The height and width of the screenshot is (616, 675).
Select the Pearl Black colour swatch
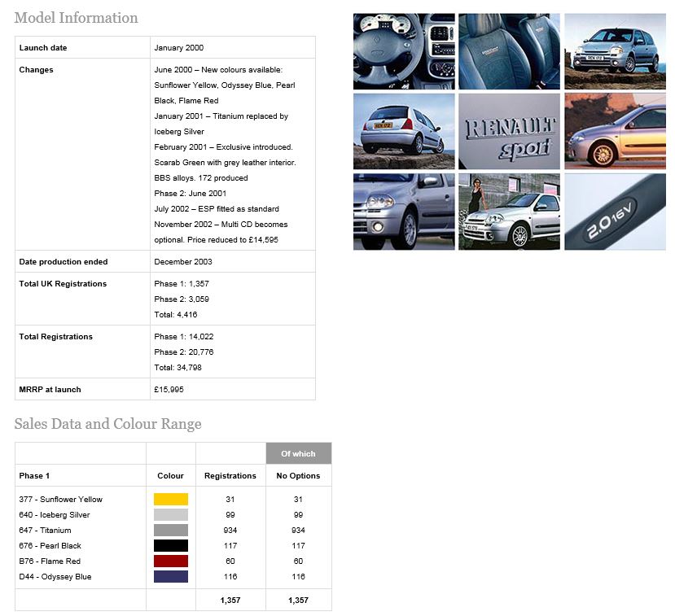[x=171, y=545]
